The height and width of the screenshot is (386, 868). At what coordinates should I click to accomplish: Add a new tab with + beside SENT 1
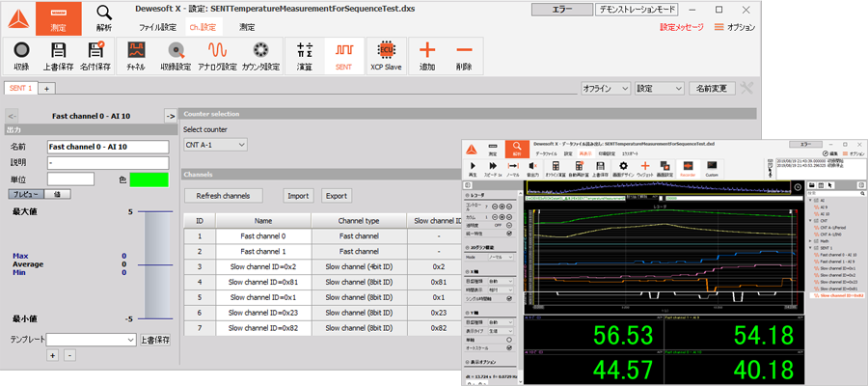(x=46, y=88)
